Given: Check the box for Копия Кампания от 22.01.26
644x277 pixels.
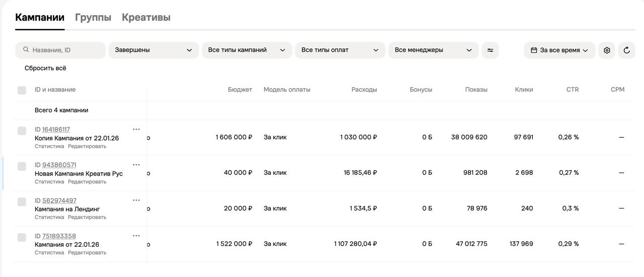Looking at the screenshot, I should coord(22,131).
